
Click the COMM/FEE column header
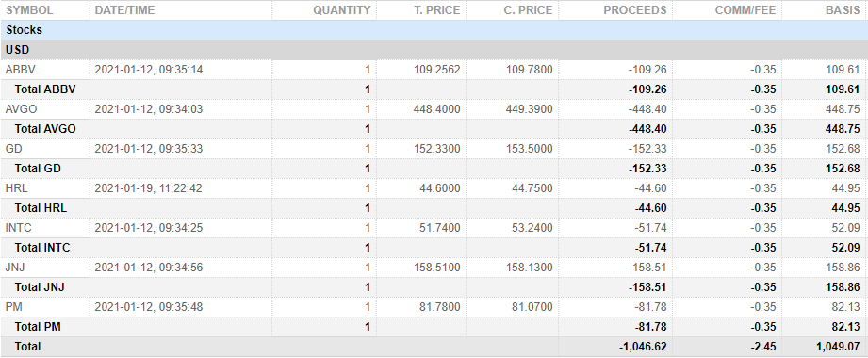point(745,10)
